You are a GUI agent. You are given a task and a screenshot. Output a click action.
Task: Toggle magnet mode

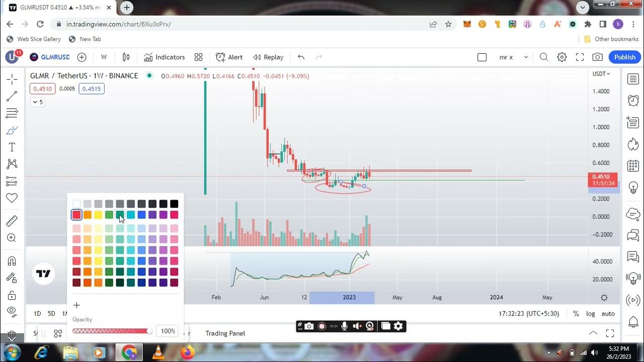(12, 261)
